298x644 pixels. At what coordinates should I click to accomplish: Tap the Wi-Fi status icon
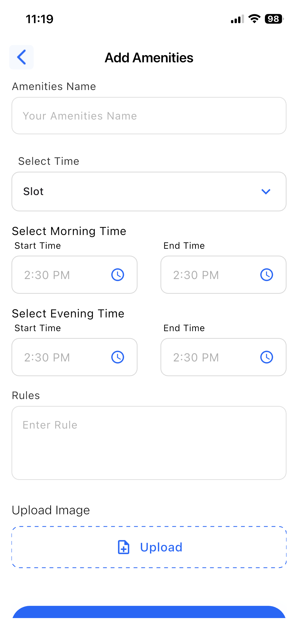(254, 19)
